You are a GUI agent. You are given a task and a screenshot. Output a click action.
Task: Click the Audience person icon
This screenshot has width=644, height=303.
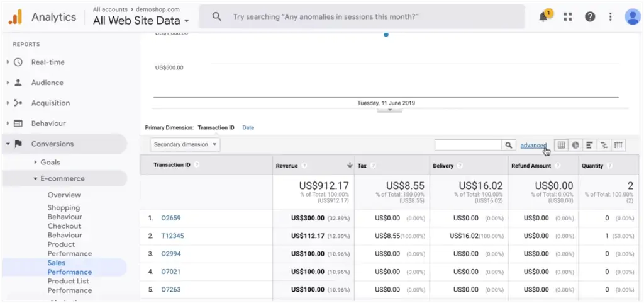[x=18, y=83]
